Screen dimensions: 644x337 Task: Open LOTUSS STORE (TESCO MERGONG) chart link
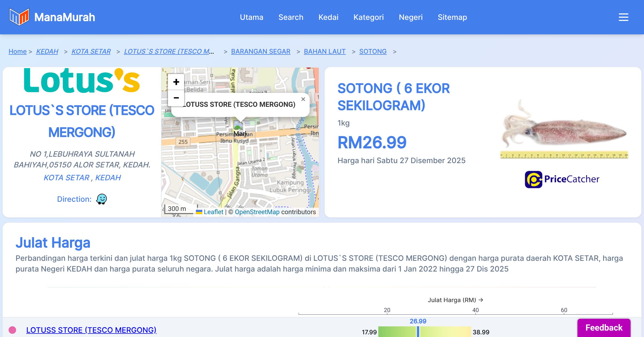point(91,330)
